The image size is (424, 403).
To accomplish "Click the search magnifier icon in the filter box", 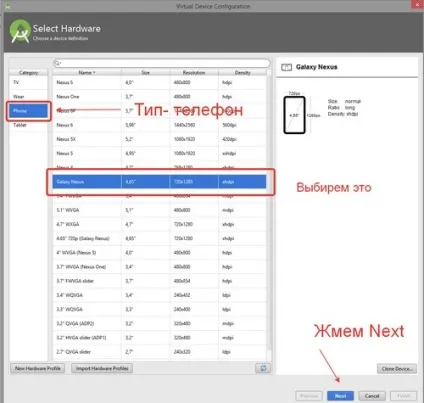I will tap(57, 63).
